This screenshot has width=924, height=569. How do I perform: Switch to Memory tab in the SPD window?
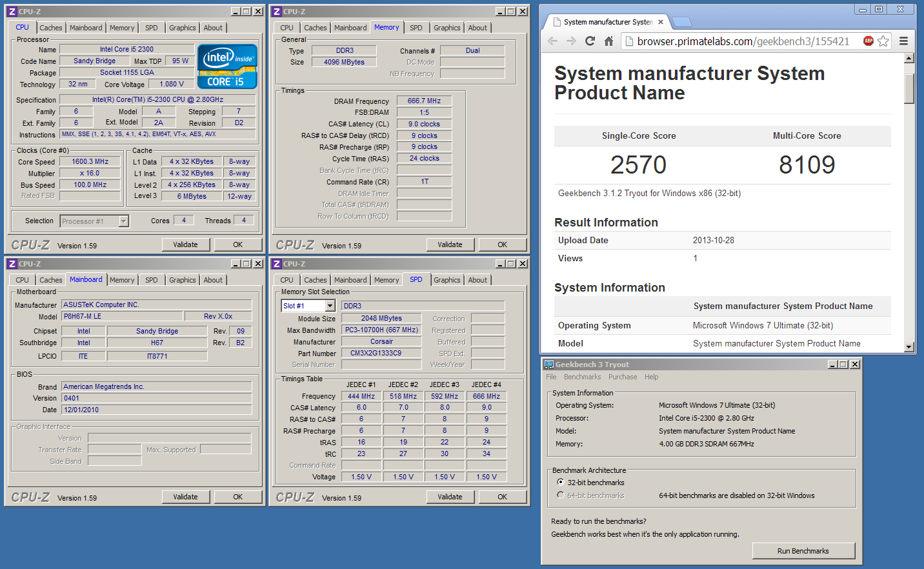pos(387,280)
